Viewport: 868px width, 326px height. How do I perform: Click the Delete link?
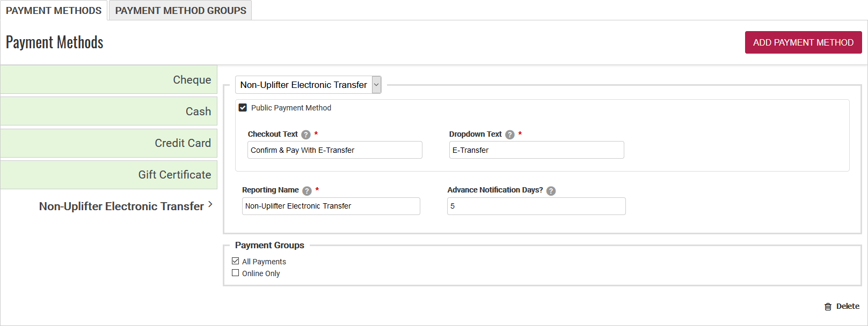tap(849, 306)
